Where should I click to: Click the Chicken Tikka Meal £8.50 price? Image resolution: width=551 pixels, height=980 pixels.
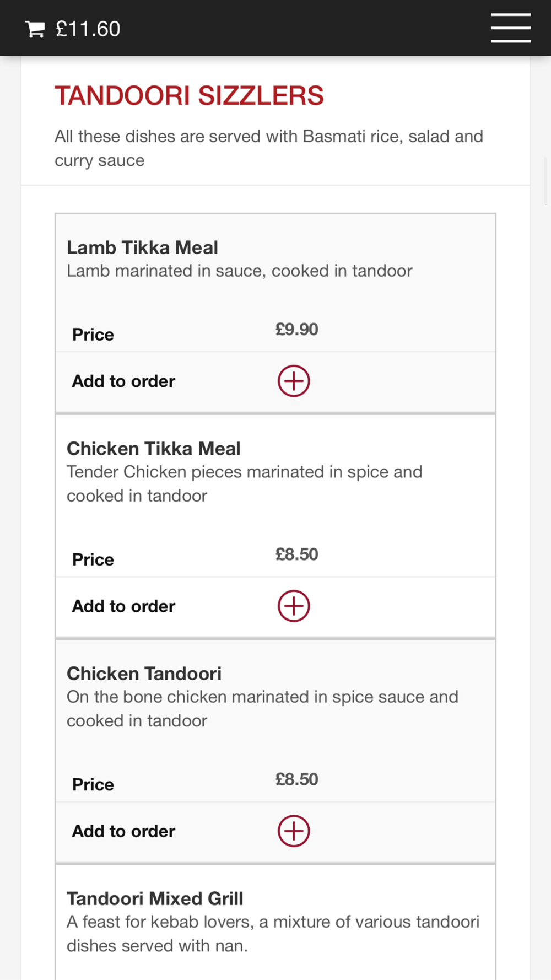297,554
